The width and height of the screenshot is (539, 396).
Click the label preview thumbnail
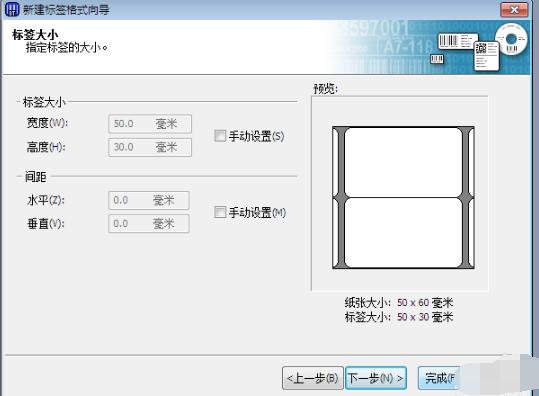pyautogui.click(x=403, y=197)
